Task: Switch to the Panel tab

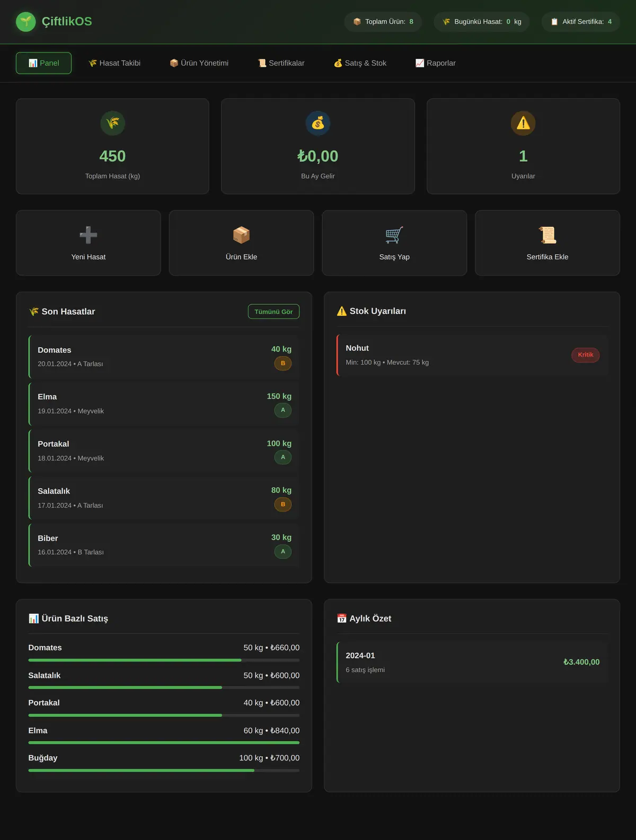Action: coord(43,63)
